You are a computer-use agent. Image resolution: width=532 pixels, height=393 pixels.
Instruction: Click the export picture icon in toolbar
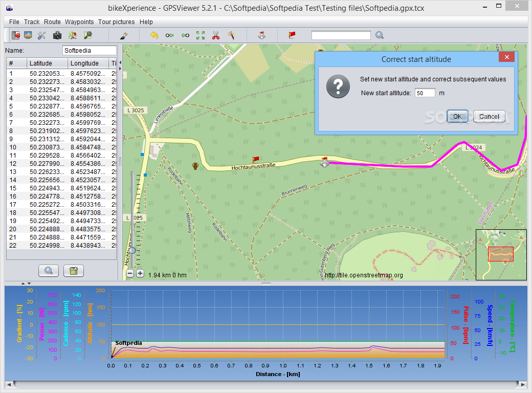28,35
